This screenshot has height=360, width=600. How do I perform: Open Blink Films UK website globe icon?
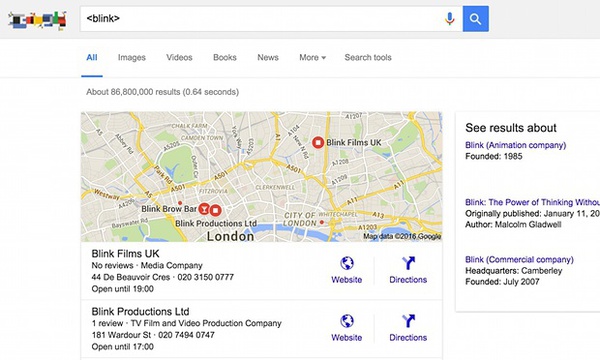pyautogui.click(x=347, y=263)
